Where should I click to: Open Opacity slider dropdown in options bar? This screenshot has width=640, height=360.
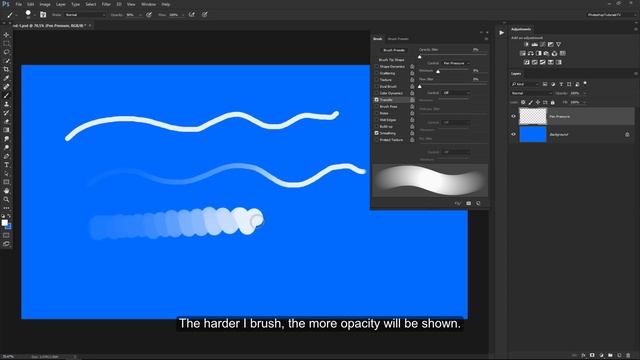tap(140, 15)
